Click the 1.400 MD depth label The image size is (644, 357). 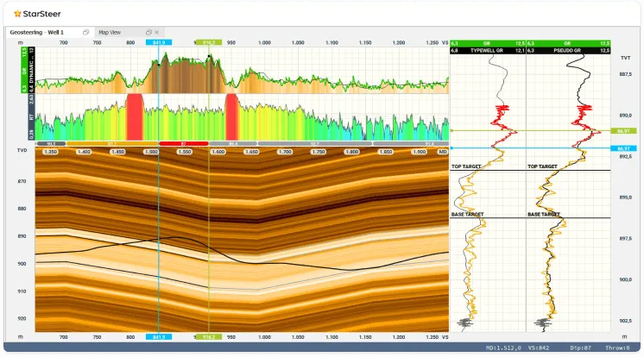[x=84, y=152]
